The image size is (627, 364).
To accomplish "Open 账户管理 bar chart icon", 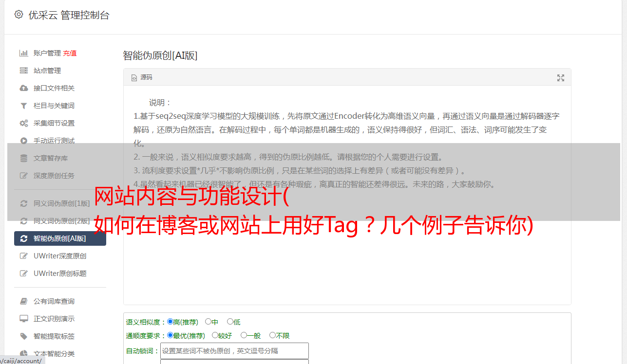I will [x=23, y=53].
